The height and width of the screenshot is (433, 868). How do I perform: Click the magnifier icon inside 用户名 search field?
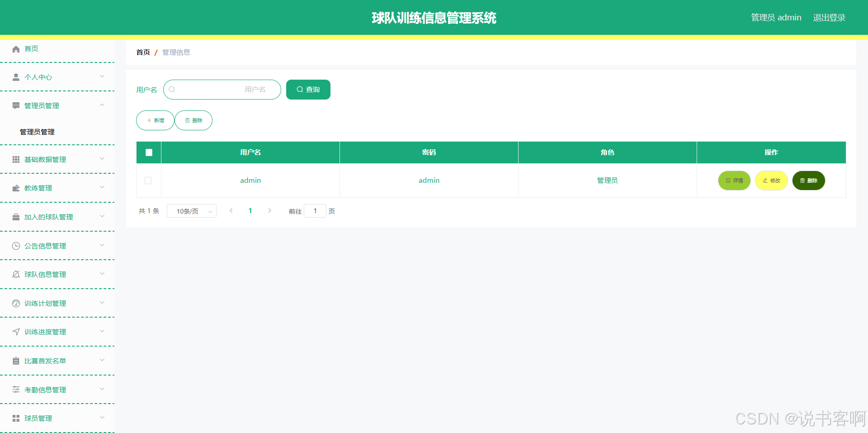click(172, 90)
